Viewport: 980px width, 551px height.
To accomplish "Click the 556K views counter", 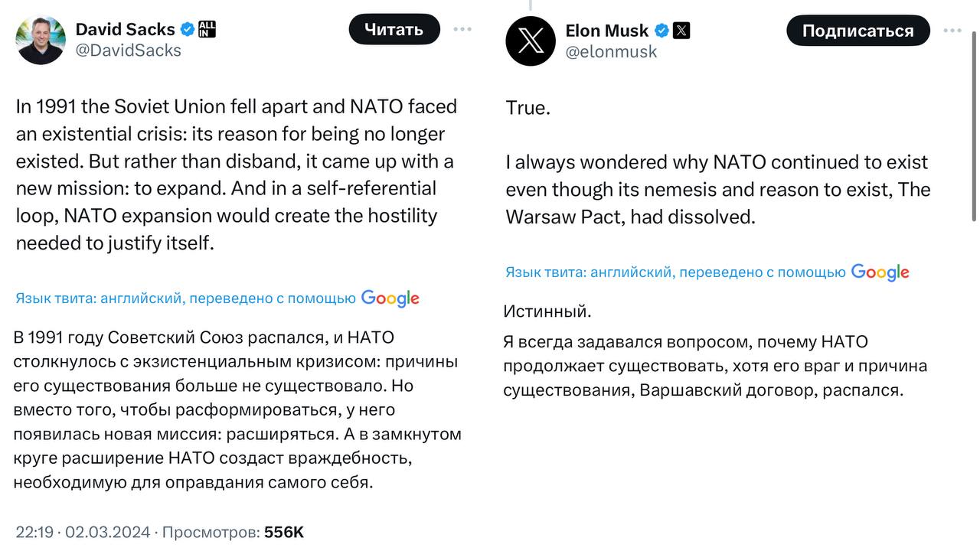I will 284,532.
